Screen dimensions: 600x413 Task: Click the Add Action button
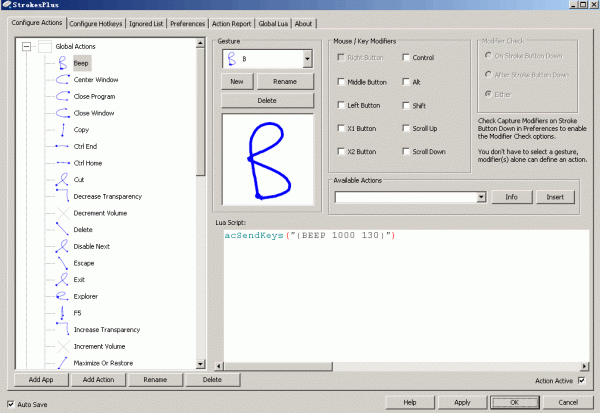click(x=98, y=380)
